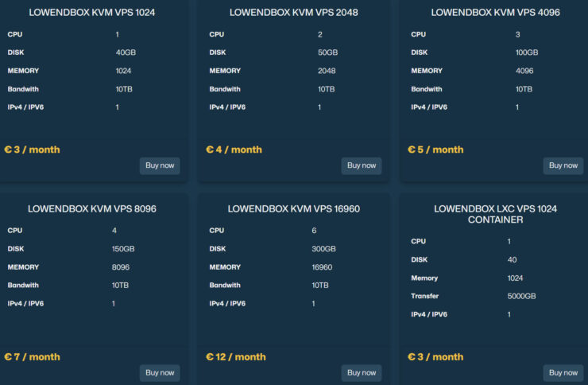
Task: Click the 40GB disk value
Action: click(126, 52)
